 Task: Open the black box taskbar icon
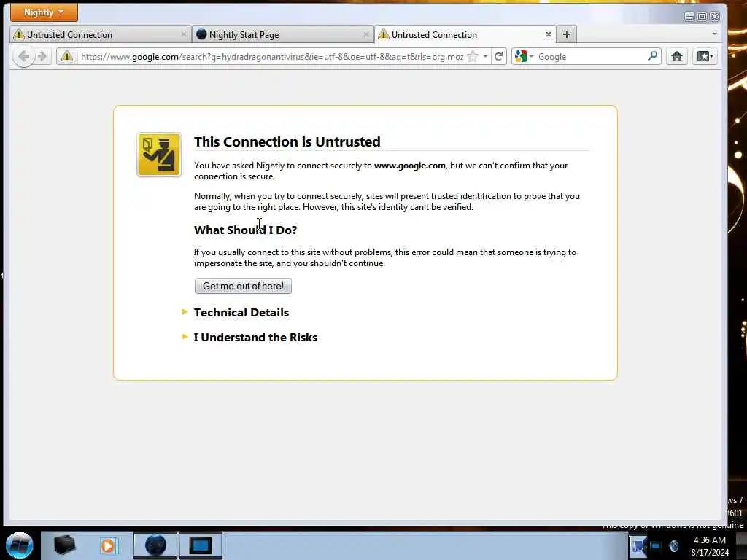[64, 545]
